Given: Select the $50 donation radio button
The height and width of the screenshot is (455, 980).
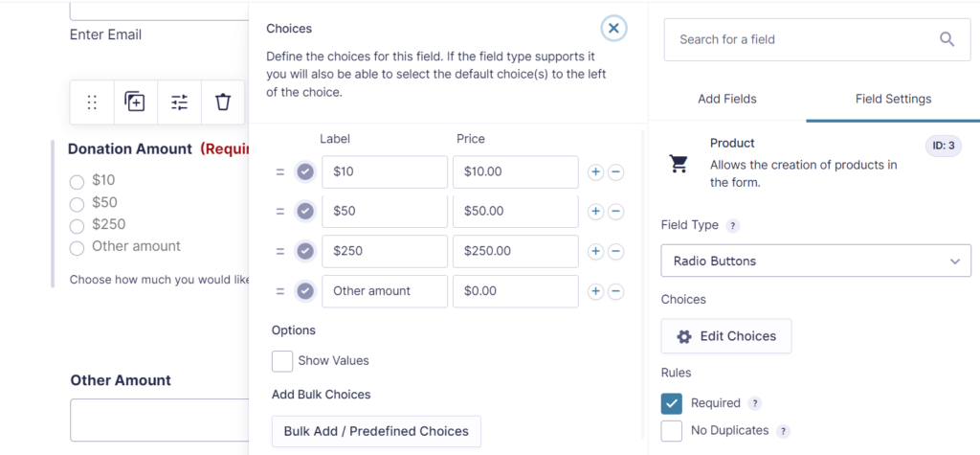Looking at the screenshot, I should [x=77, y=205].
